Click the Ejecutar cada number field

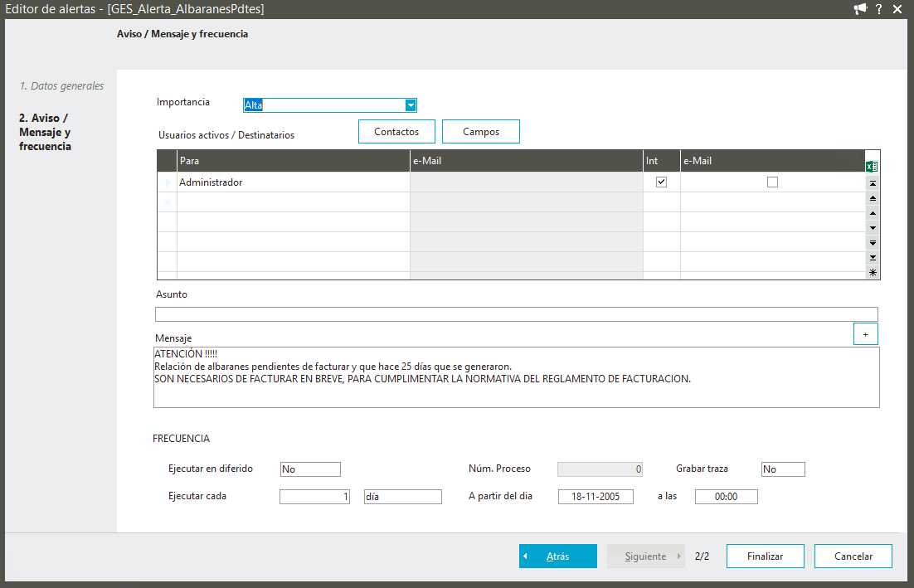[315, 497]
